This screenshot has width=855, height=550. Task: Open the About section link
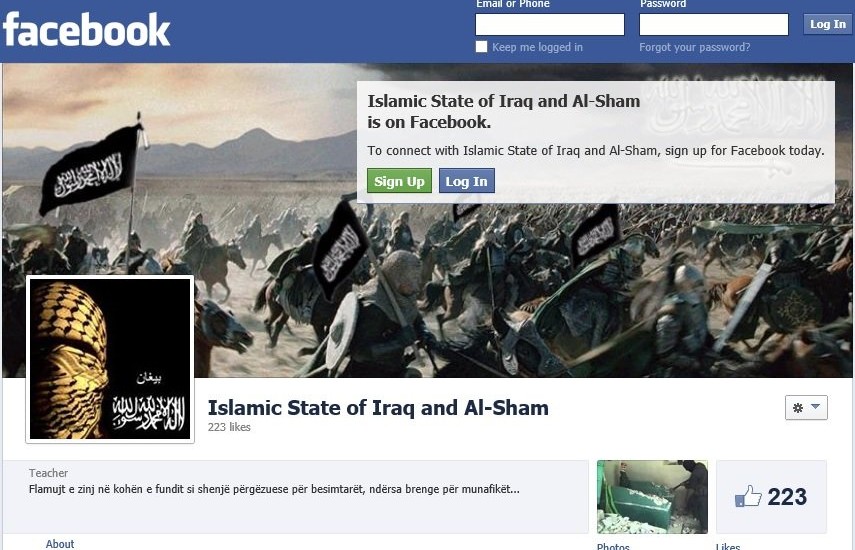(x=60, y=543)
